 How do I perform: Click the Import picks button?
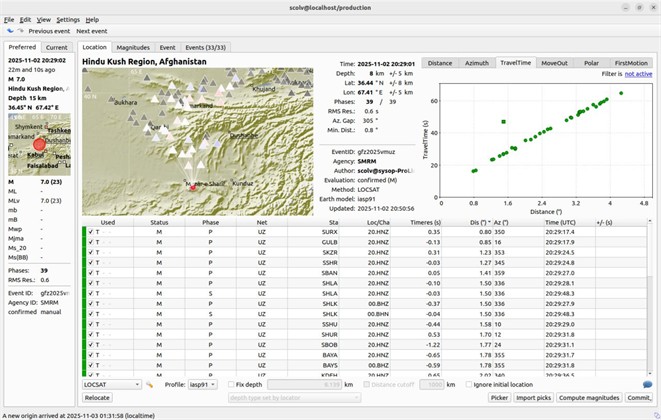tap(533, 398)
